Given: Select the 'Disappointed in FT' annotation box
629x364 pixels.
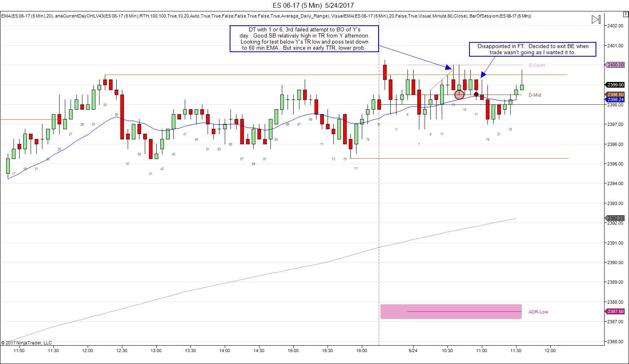Looking at the screenshot, I should coord(533,49).
